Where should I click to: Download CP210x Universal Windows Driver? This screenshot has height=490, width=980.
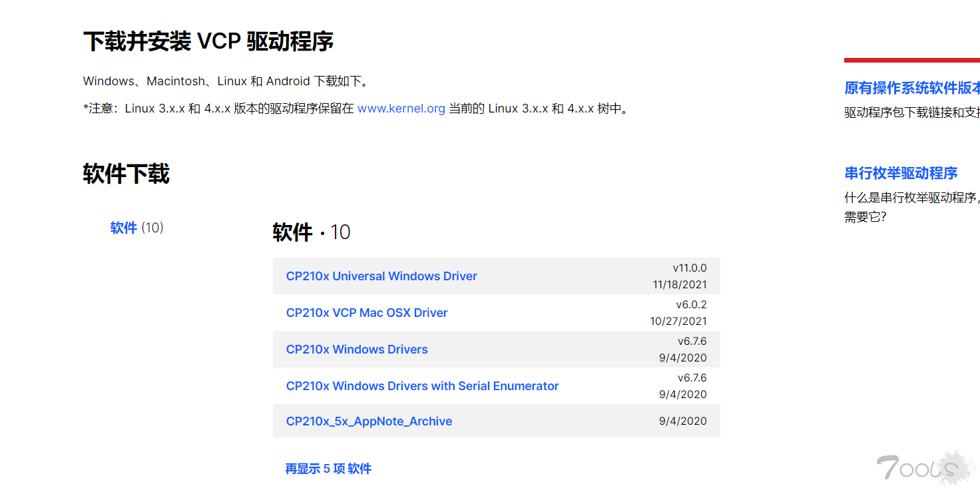(x=381, y=276)
